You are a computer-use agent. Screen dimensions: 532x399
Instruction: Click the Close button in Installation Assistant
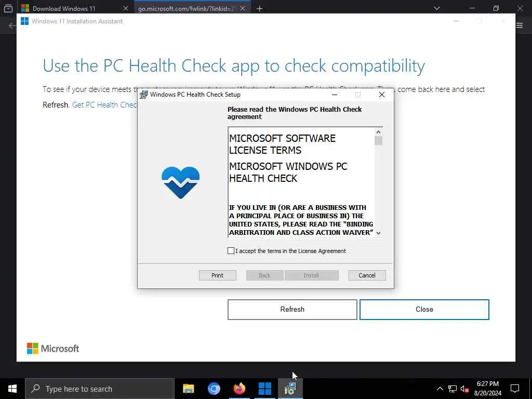tap(424, 309)
